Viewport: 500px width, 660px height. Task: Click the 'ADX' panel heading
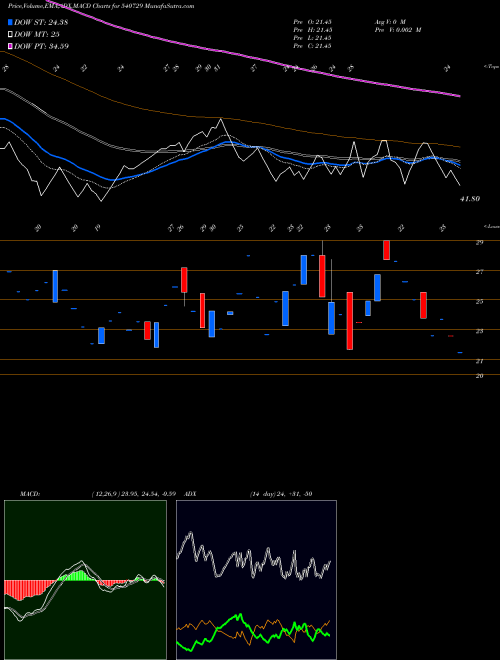(x=191, y=494)
